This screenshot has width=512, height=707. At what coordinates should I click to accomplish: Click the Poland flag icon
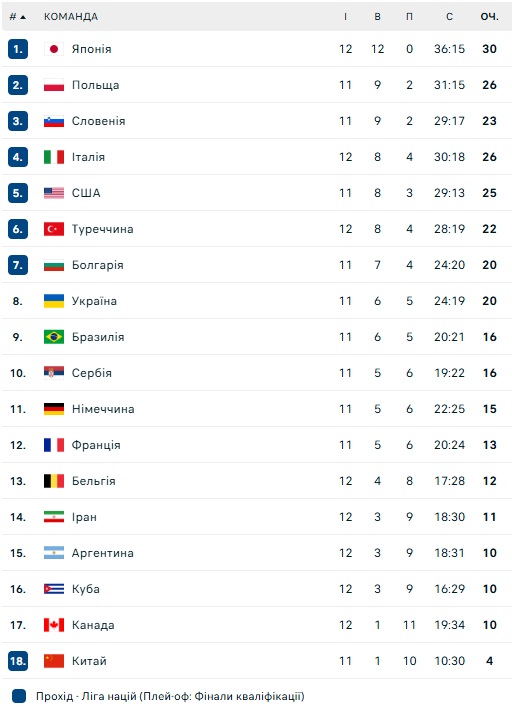coord(54,85)
